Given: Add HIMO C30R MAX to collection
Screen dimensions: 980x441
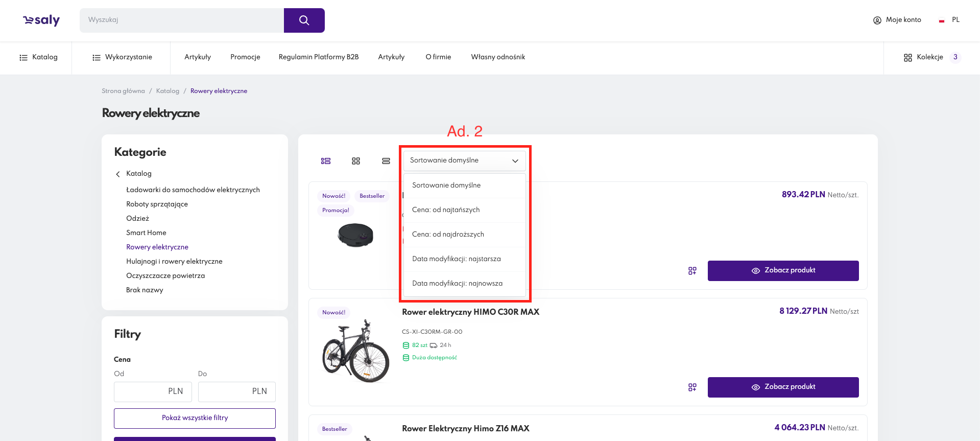Looking at the screenshot, I should coord(692,387).
